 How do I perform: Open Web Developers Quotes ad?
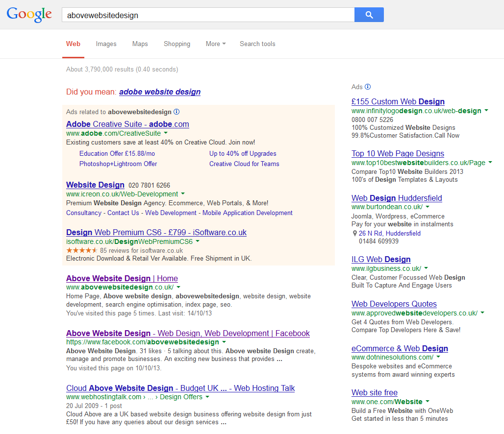coord(394,304)
